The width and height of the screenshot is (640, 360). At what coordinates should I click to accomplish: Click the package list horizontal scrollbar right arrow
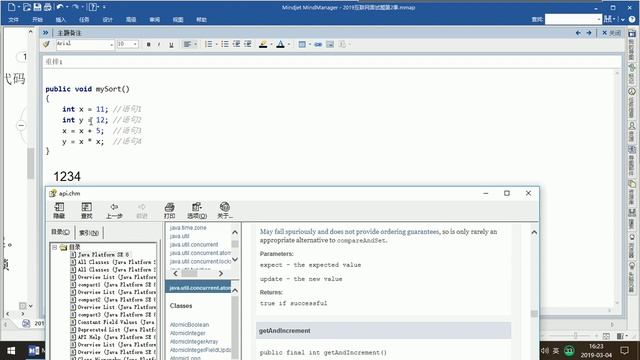pyautogui.click(x=220, y=273)
